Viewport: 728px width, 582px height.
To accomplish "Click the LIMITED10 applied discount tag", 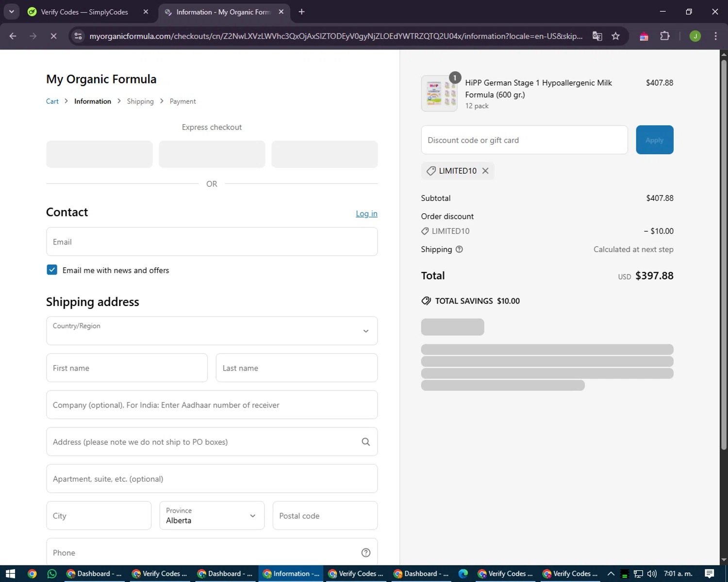I will pyautogui.click(x=458, y=171).
